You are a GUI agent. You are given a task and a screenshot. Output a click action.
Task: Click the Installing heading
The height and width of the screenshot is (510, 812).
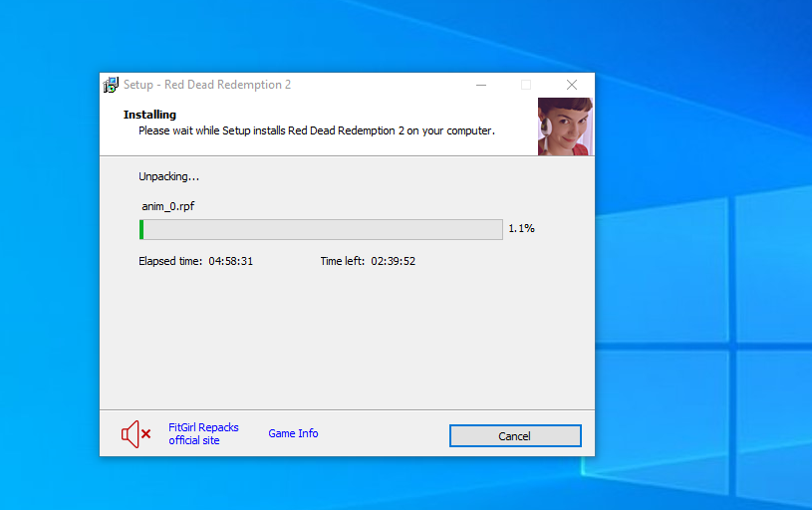[149, 115]
